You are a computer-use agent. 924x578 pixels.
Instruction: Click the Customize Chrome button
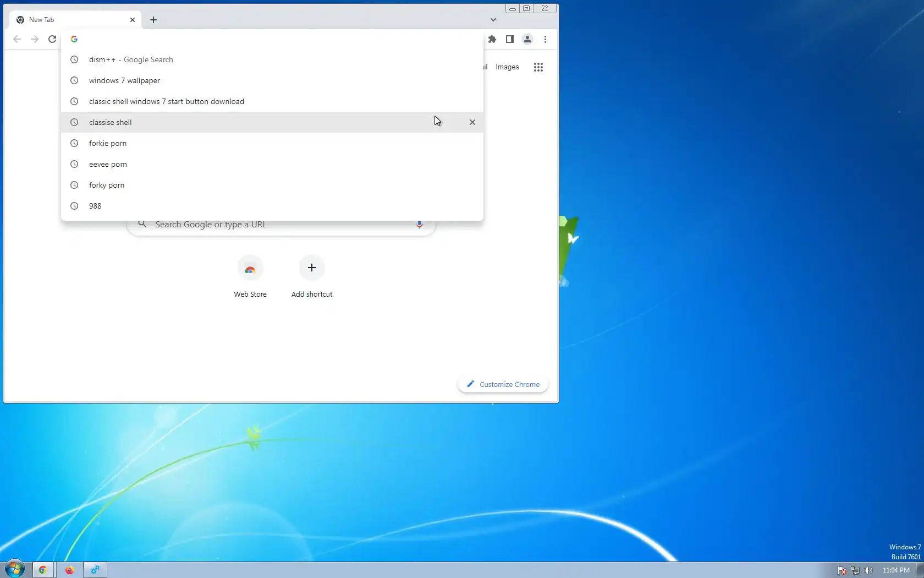tap(503, 384)
